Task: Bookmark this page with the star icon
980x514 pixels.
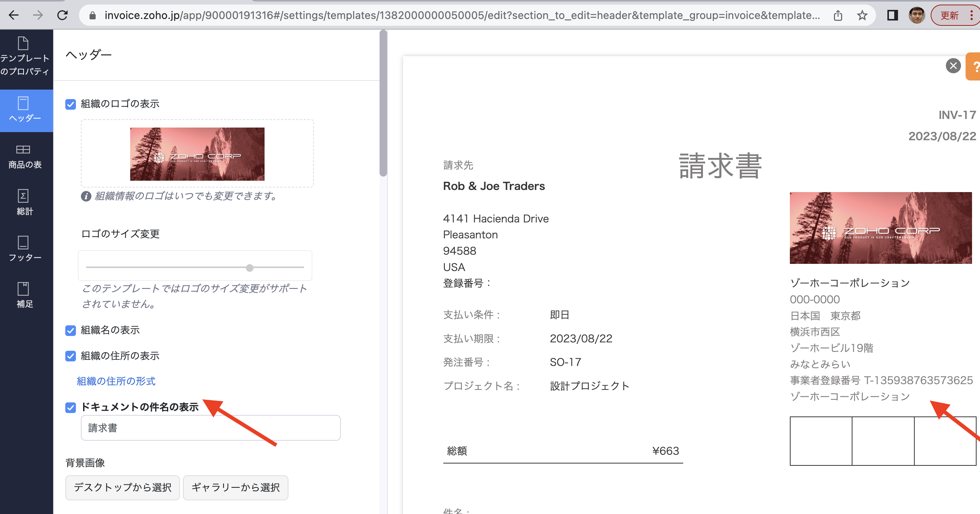Action: coord(862,15)
